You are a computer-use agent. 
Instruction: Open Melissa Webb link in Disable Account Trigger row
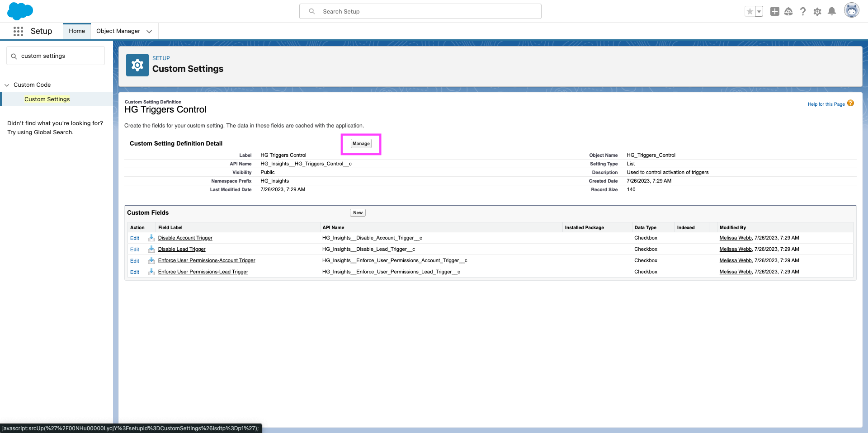coord(736,238)
